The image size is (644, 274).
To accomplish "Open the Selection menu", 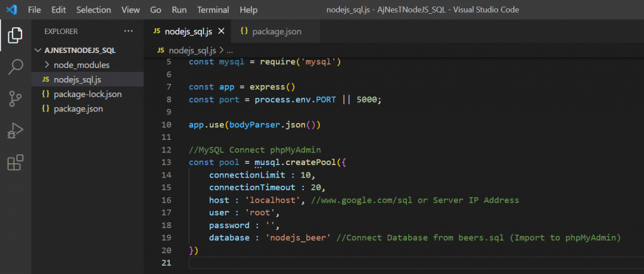I will click(94, 10).
